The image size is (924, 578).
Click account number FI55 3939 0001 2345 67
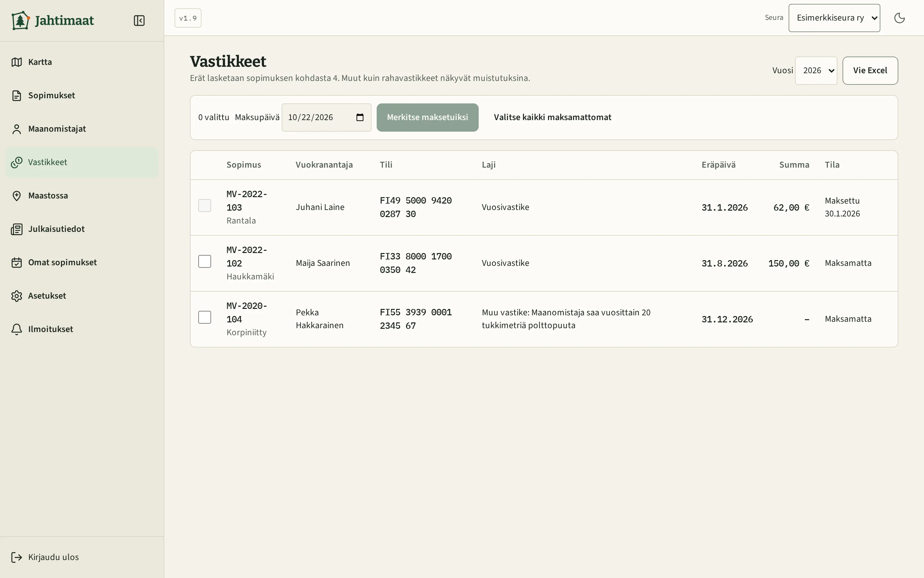416,319
